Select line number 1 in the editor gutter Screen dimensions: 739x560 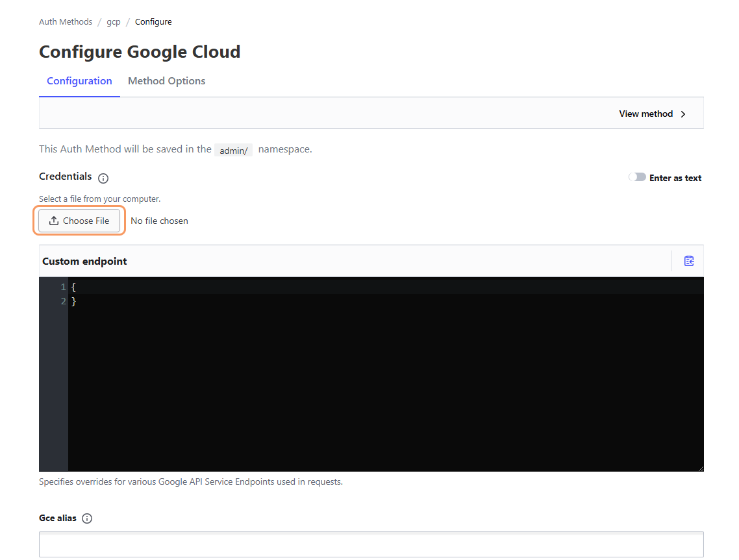(x=63, y=286)
